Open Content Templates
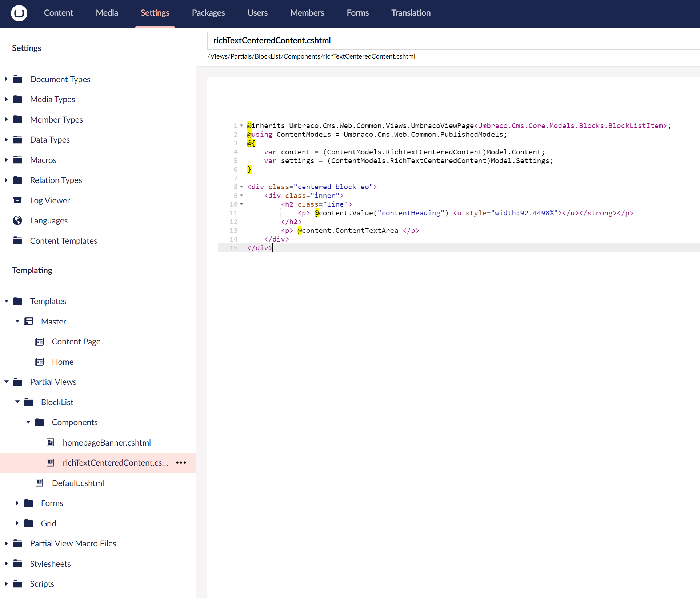This screenshot has width=700, height=598. pyautogui.click(x=64, y=240)
